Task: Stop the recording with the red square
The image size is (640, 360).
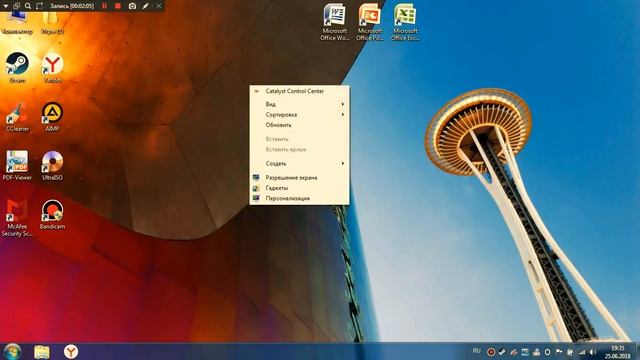Action: pyautogui.click(x=118, y=6)
